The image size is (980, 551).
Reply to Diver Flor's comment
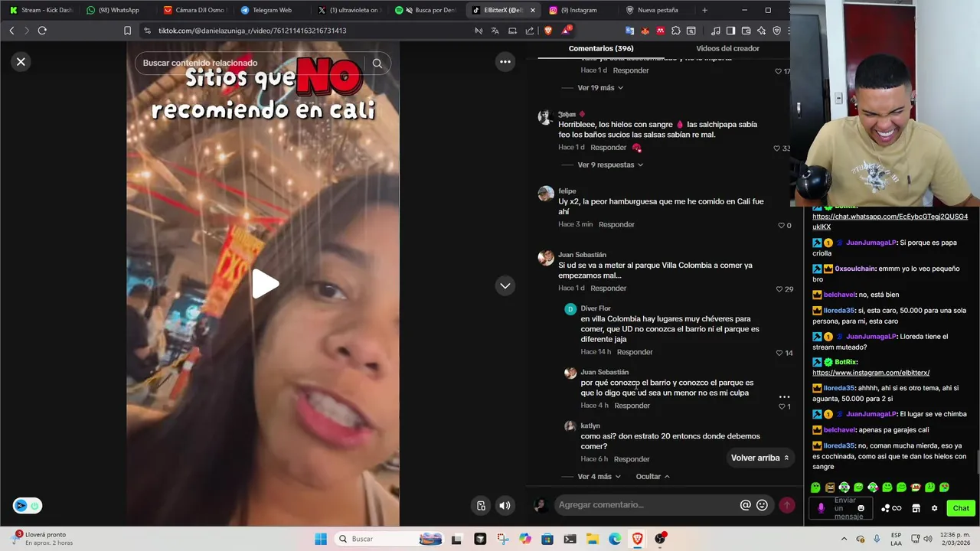tap(635, 352)
